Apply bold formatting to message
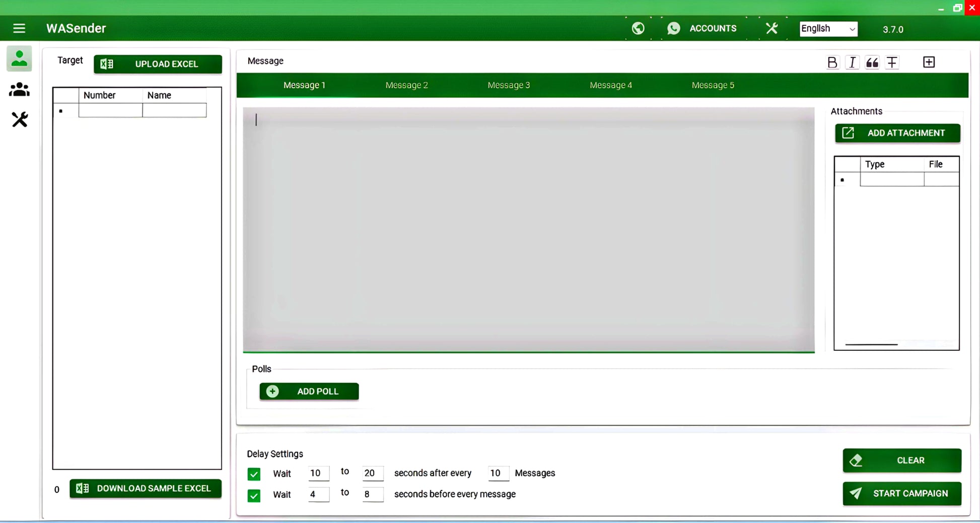Viewport: 980px width, 523px height. click(x=832, y=62)
